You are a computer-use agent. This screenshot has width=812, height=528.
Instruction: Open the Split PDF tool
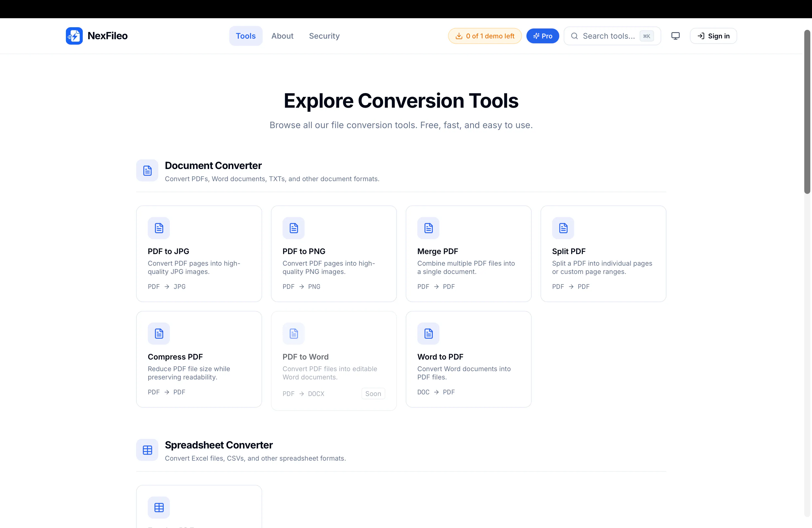(x=603, y=254)
